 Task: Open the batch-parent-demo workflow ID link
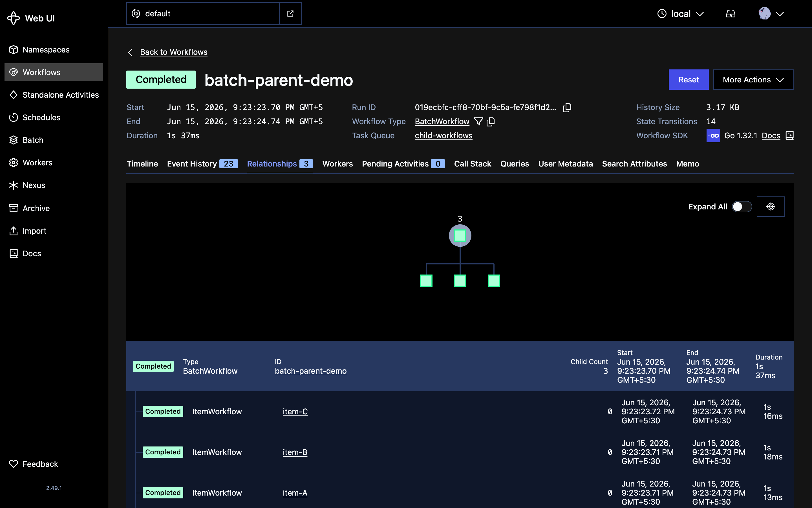(x=311, y=371)
